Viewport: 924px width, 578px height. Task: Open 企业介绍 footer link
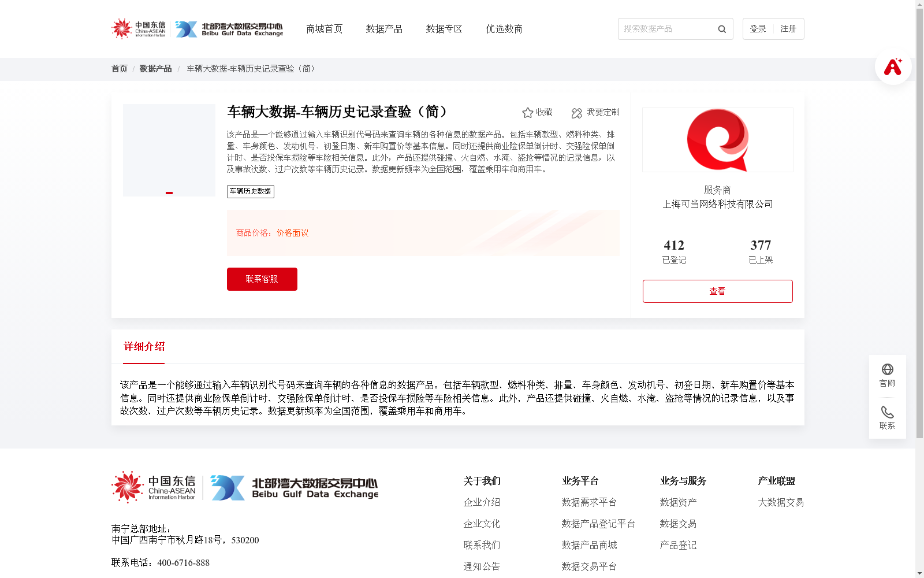coord(482,503)
